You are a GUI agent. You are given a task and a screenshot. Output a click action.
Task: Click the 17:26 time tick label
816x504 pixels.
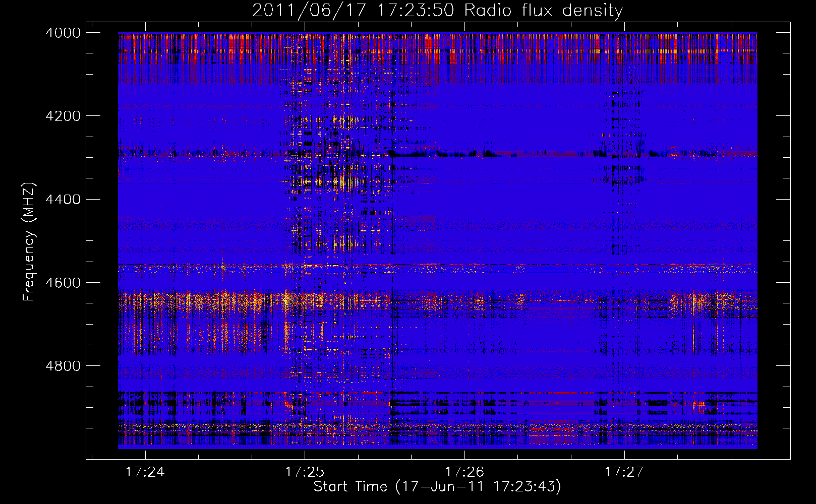464,472
